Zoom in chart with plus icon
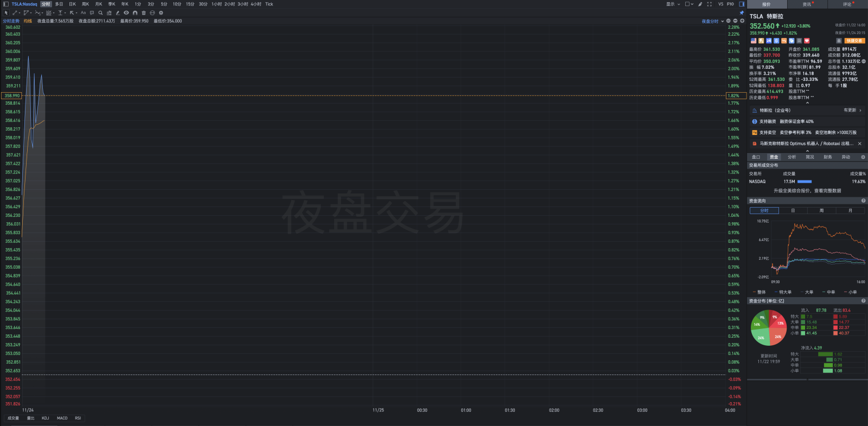The width and height of the screenshot is (868, 426). coord(742,21)
